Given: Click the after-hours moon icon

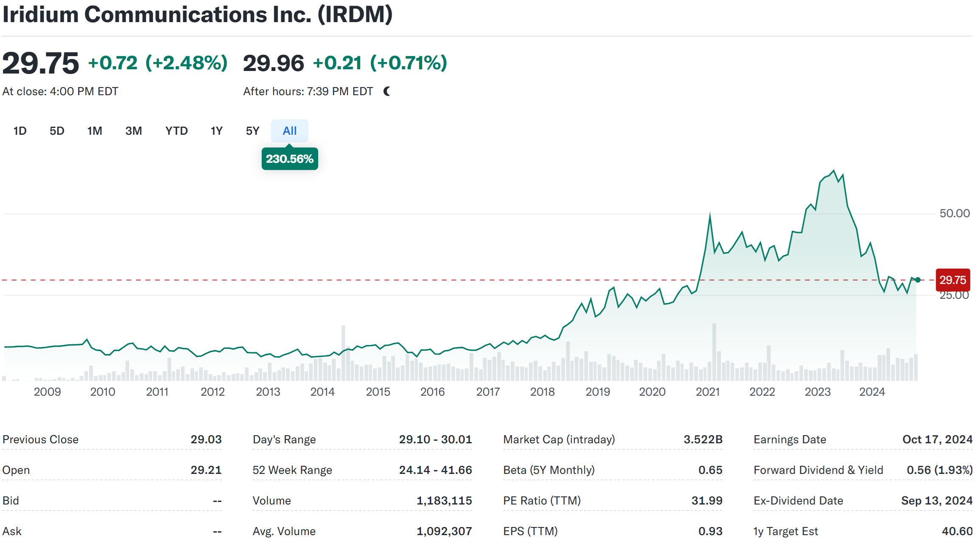Looking at the screenshot, I should click(x=387, y=91).
